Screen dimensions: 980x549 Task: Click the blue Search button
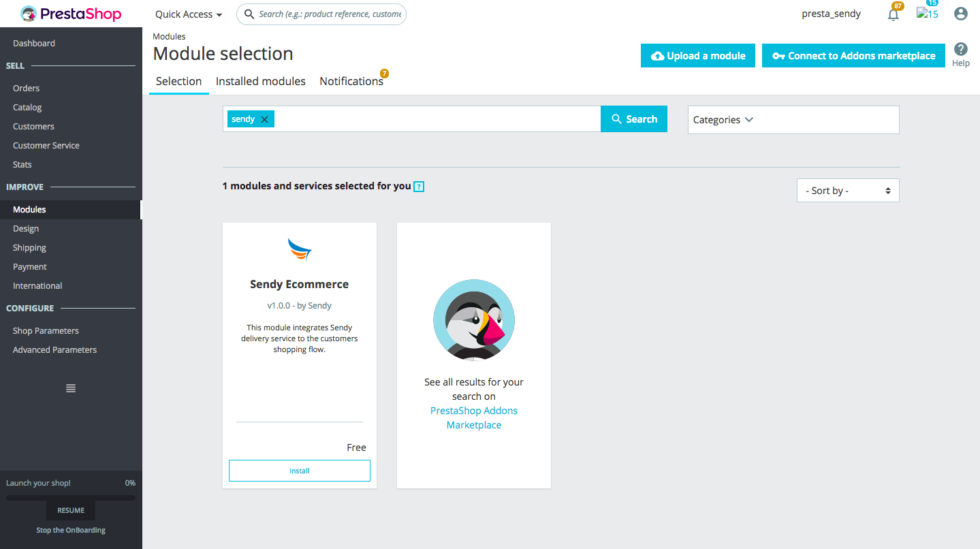[634, 119]
